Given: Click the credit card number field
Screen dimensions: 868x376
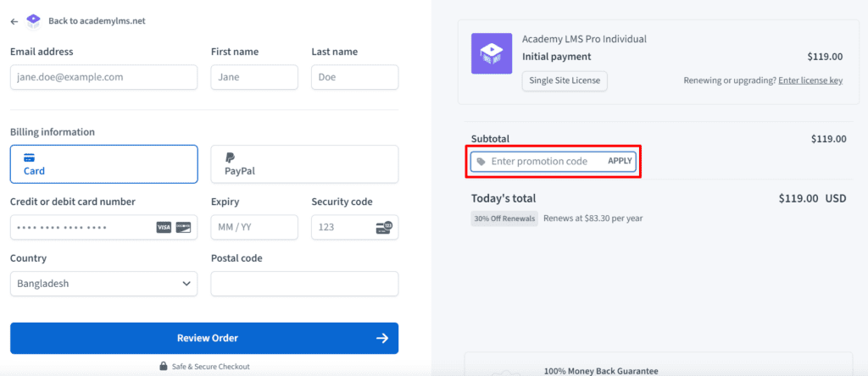Looking at the screenshot, I should [81, 228].
